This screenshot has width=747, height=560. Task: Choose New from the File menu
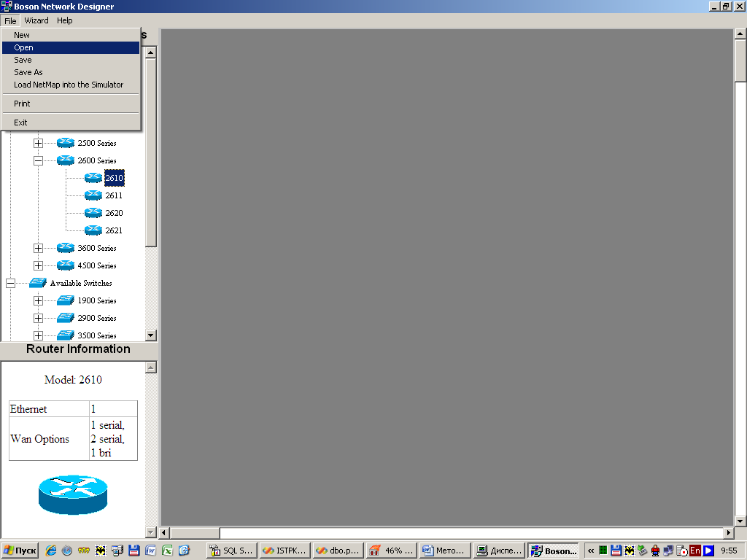point(71,35)
